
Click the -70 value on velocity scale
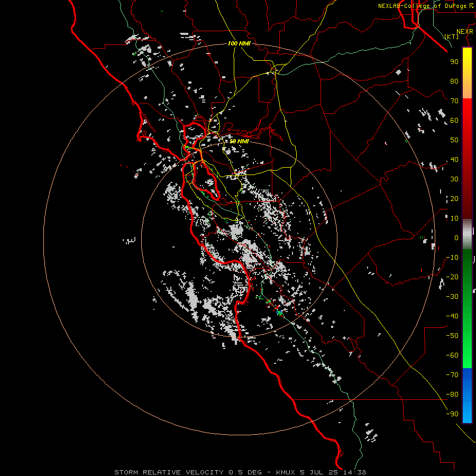coord(452,375)
